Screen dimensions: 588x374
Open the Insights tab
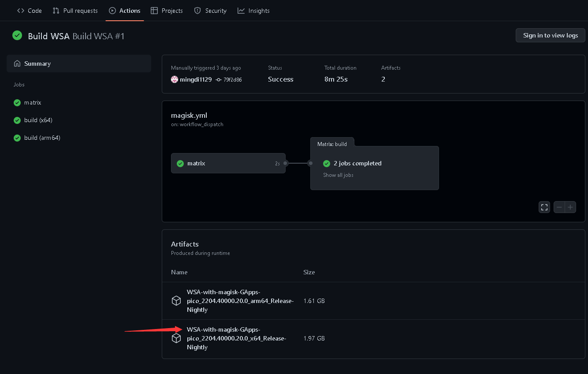click(253, 11)
